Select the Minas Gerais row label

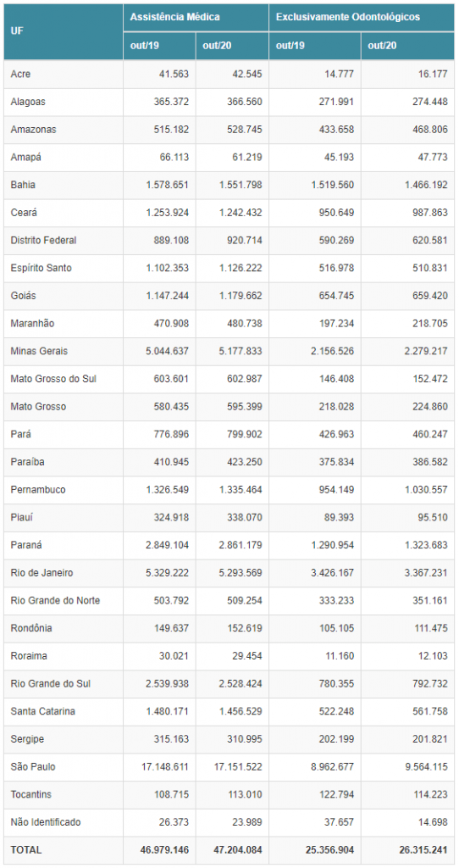[x=39, y=351]
